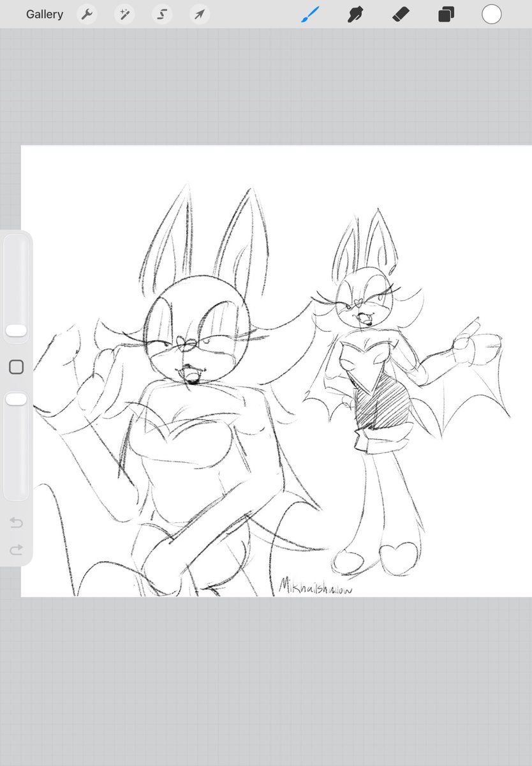Adjust the brush size slider
The height and width of the screenshot is (766, 532).
16,287
